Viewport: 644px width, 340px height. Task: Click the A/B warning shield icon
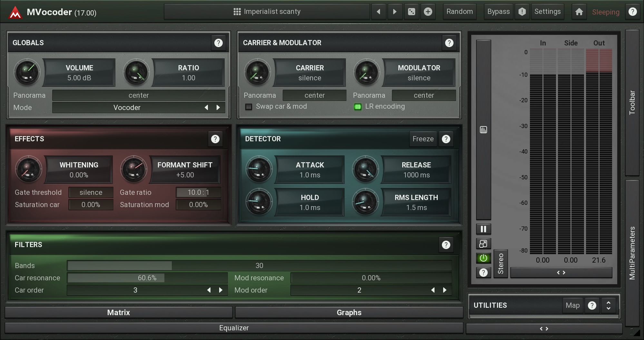pos(522,12)
